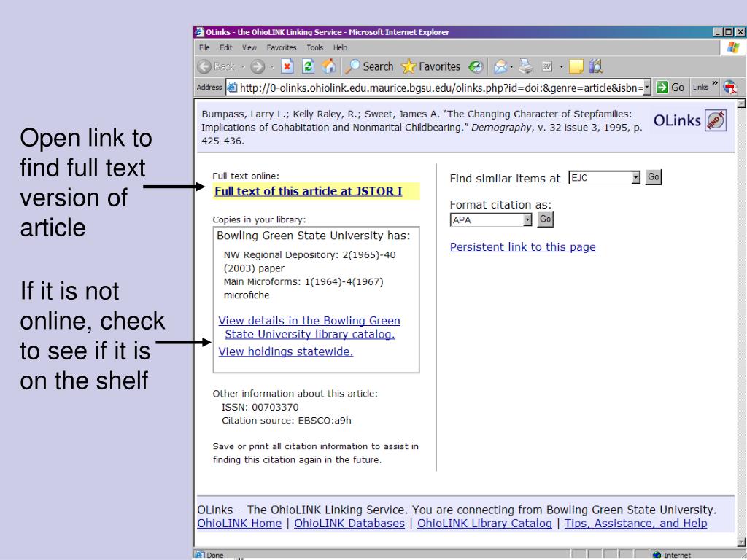Open the Help menu
This screenshot has height=560, width=747.
340,47
